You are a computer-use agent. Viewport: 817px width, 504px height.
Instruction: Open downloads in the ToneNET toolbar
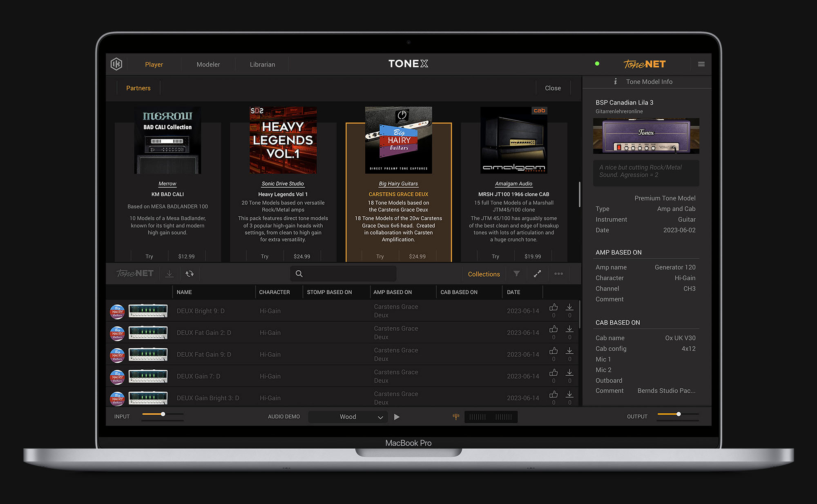coord(169,273)
